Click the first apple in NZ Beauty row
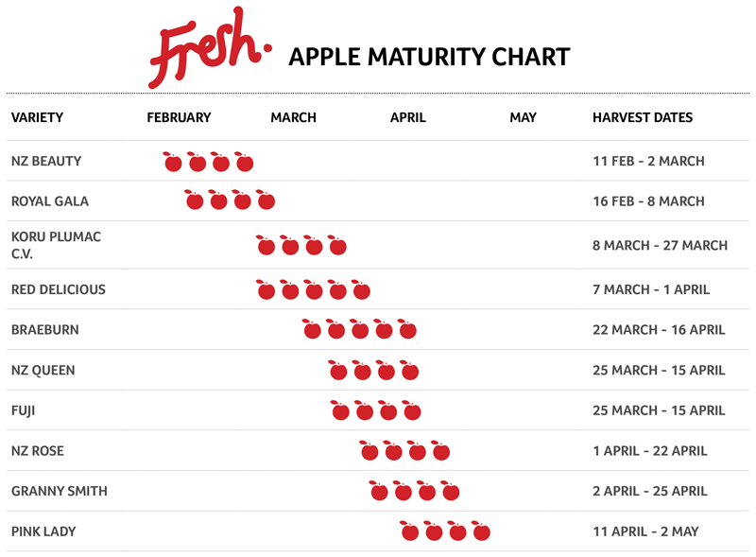This screenshot has width=756, height=557. 172,162
